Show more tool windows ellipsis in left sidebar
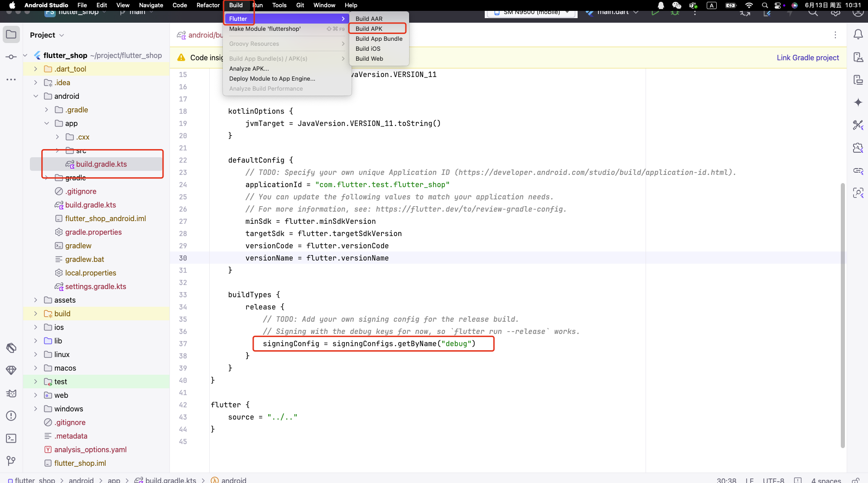 tap(11, 80)
